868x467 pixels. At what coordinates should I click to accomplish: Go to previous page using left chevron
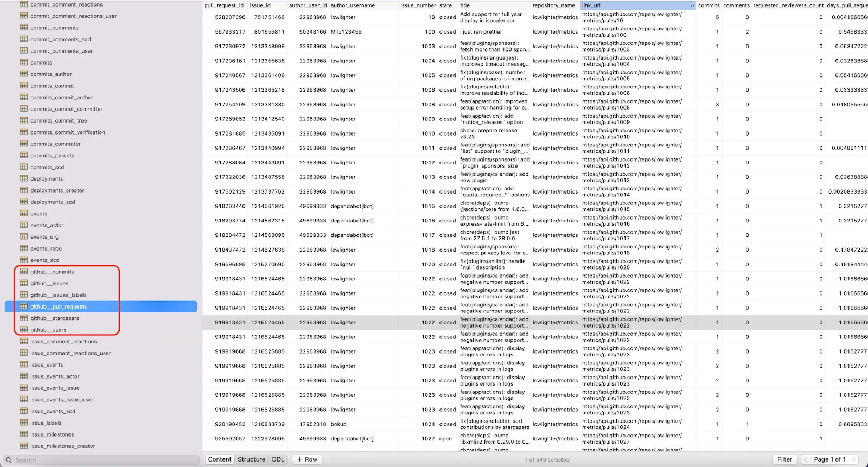pyautogui.click(x=806, y=459)
